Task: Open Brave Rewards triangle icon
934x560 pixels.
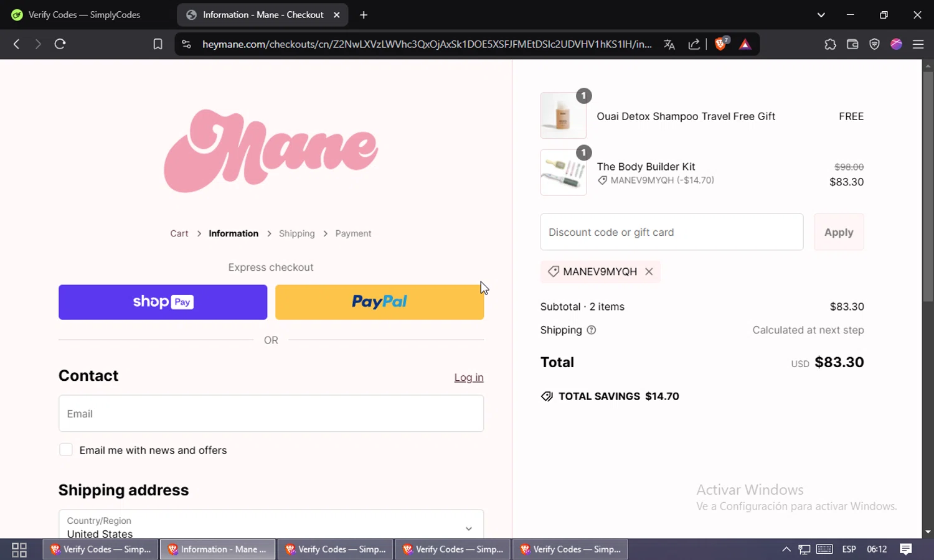Action: [745, 44]
